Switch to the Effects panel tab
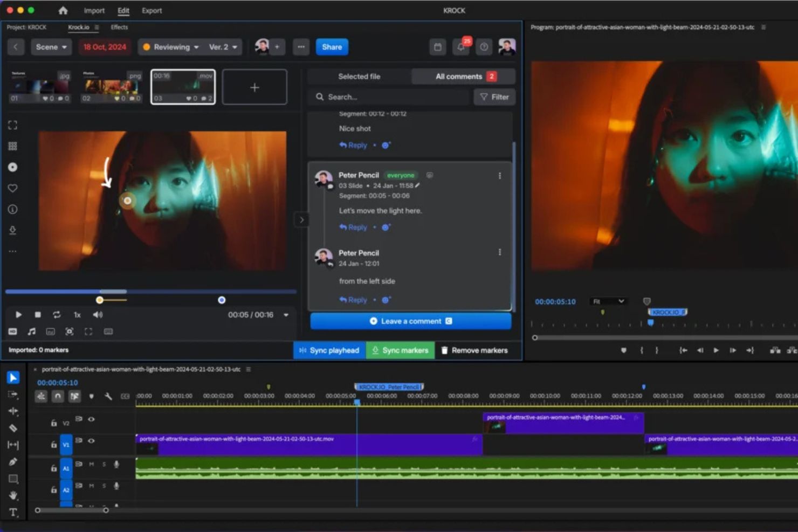The height and width of the screenshot is (532, 798). (119, 27)
